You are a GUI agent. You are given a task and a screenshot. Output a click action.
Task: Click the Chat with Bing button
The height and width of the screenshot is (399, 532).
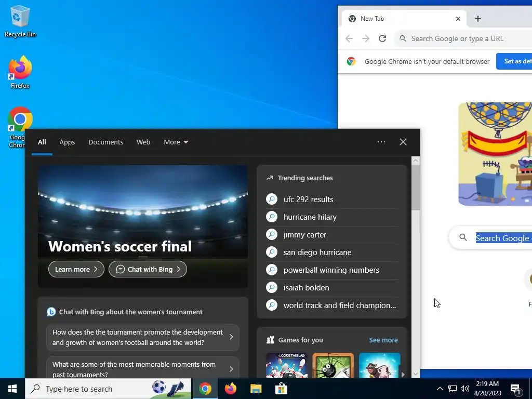point(148,269)
